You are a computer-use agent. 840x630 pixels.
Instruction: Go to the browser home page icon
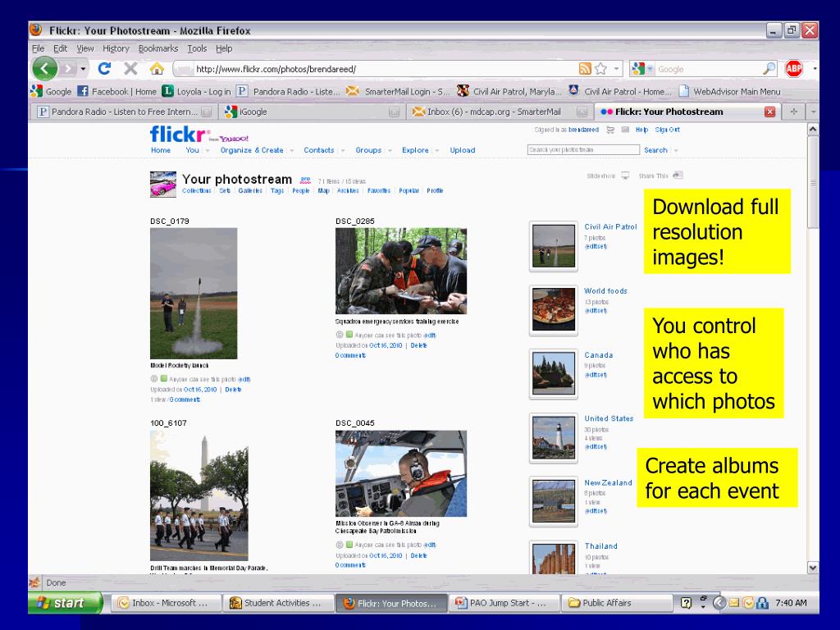click(x=157, y=69)
